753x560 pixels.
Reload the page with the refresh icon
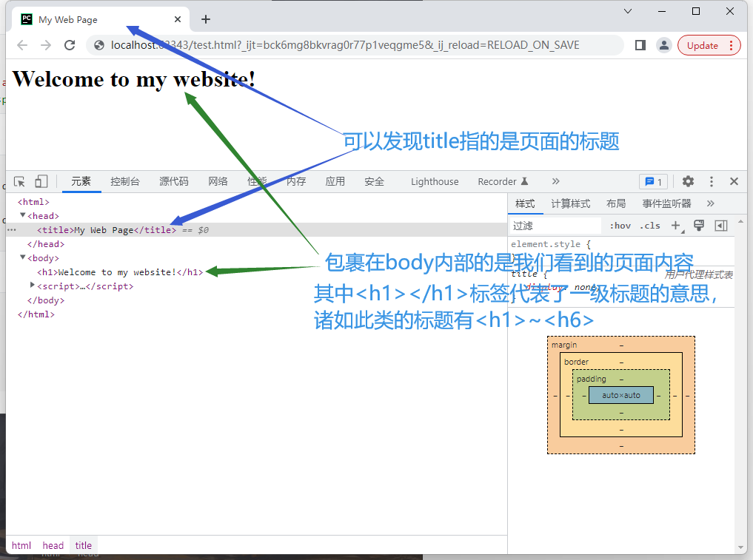[70, 45]
